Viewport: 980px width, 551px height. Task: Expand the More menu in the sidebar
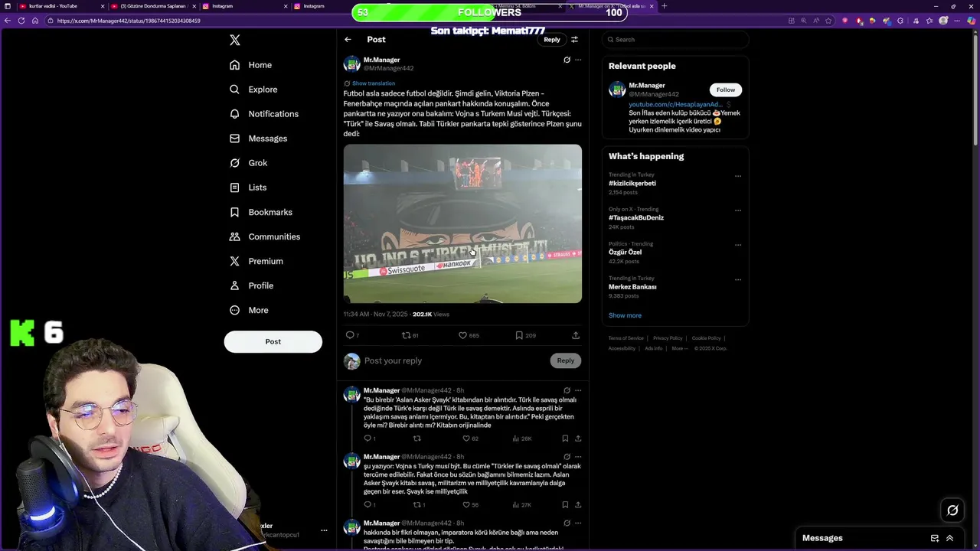coord(249,310)
